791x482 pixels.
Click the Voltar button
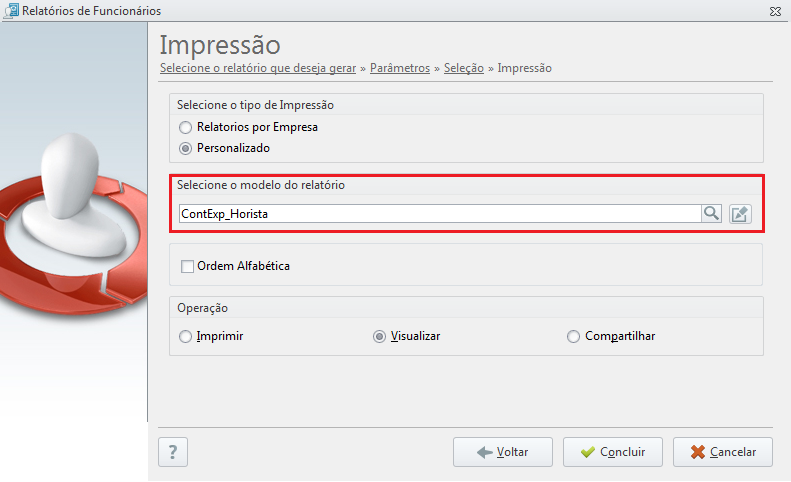coord(503,452)
